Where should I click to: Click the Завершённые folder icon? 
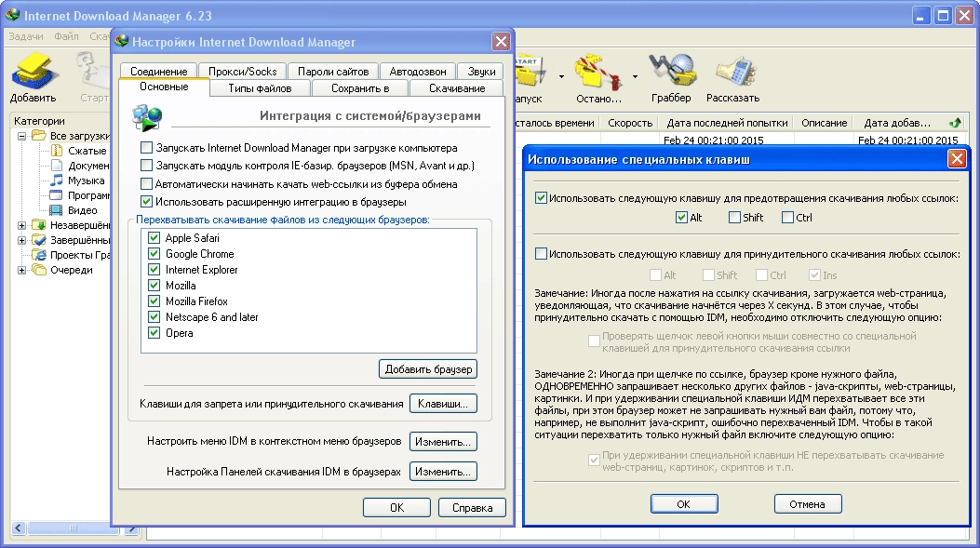coord(39,240)
